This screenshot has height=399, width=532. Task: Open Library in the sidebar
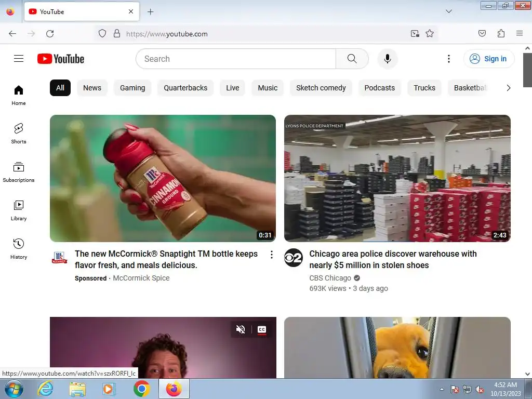(x=19, y=211)
